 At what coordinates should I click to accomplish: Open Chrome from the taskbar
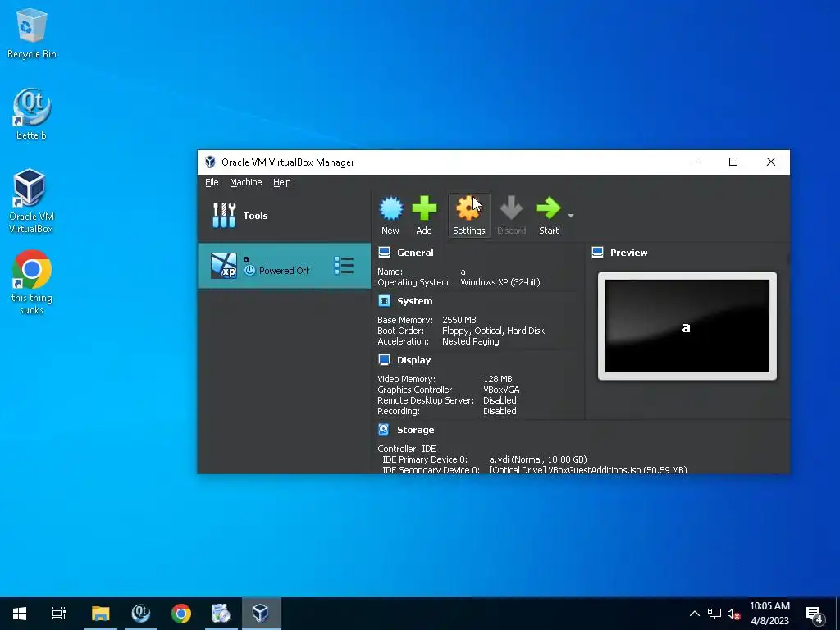click(181, 614)
